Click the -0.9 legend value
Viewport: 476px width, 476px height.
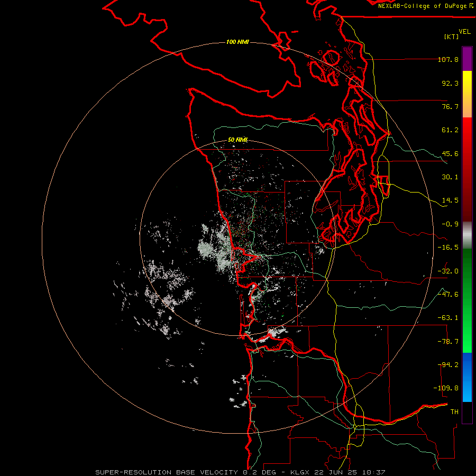tap(450, 224)
